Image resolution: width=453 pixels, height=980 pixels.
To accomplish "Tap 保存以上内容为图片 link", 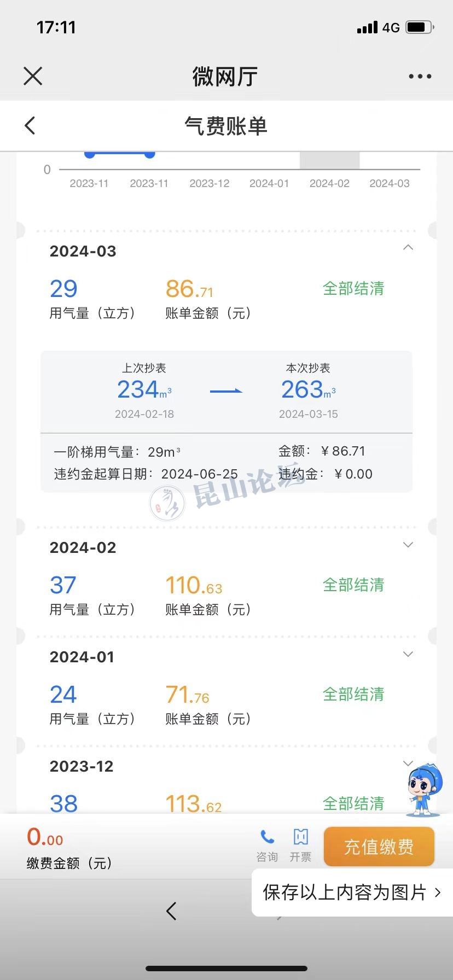I will pyautogui.click(x=351, y=892).
